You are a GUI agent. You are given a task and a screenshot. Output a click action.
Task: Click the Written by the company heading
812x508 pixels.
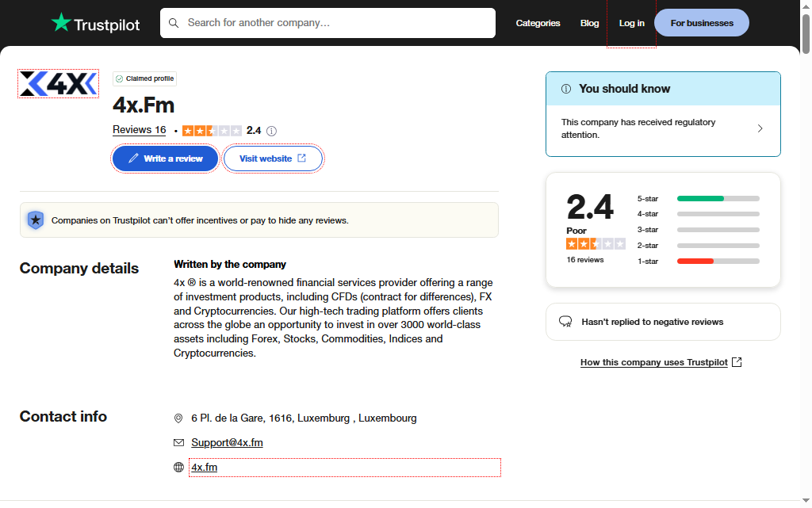tap(229, 265)
